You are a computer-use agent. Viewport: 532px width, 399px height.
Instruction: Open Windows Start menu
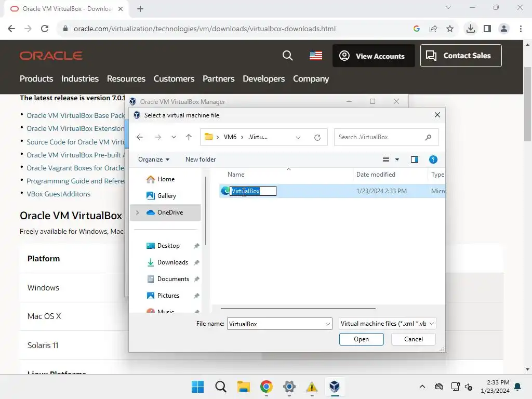pos(197,387)
